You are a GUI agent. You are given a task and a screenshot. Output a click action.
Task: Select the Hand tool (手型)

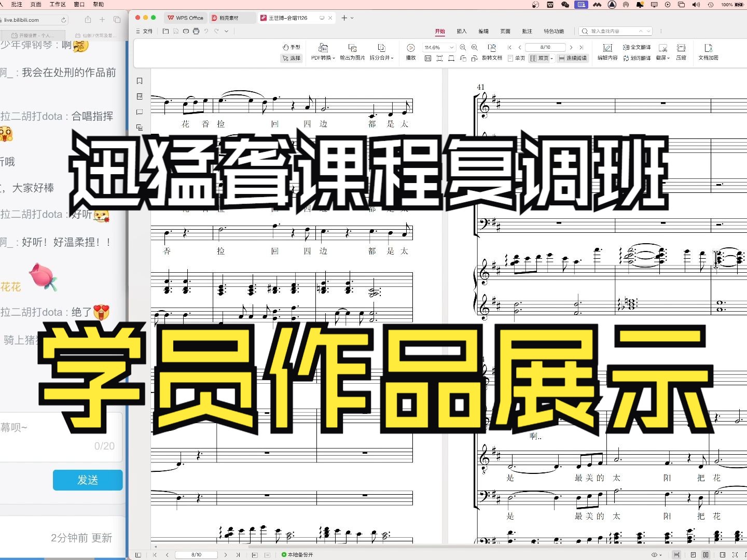[292, 47]
